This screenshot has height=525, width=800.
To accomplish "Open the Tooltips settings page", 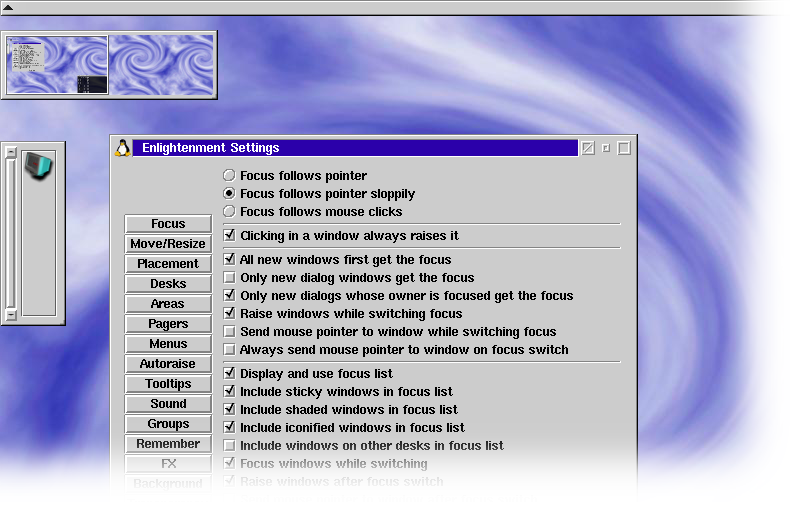I will (168, 384).
